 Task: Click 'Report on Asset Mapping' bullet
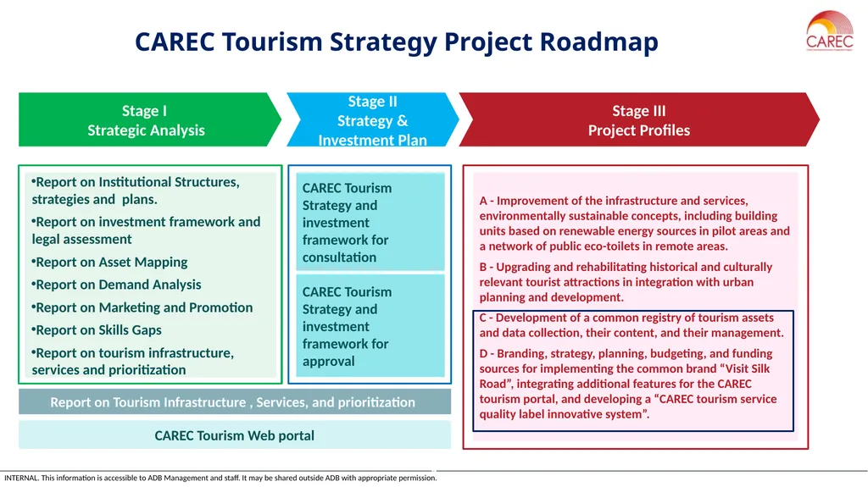point(109,262)
